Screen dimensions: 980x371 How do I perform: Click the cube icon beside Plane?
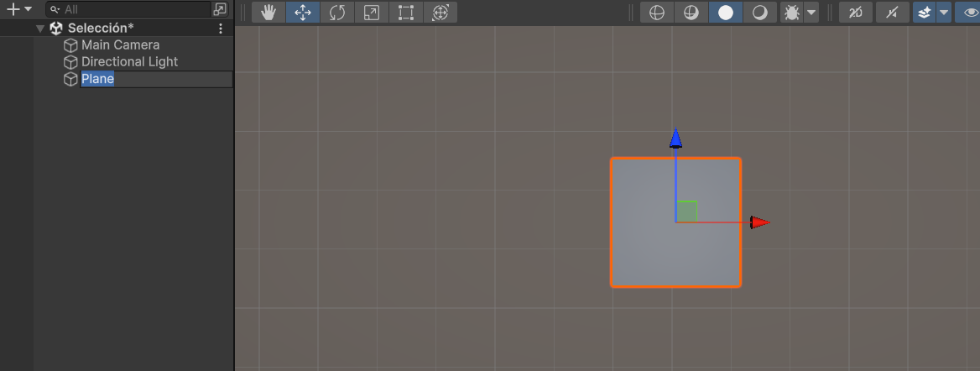(x=70, y=80)
